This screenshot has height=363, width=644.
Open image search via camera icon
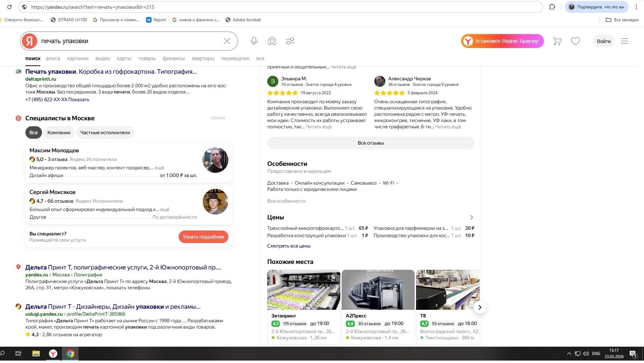click(x=272, y=41)
